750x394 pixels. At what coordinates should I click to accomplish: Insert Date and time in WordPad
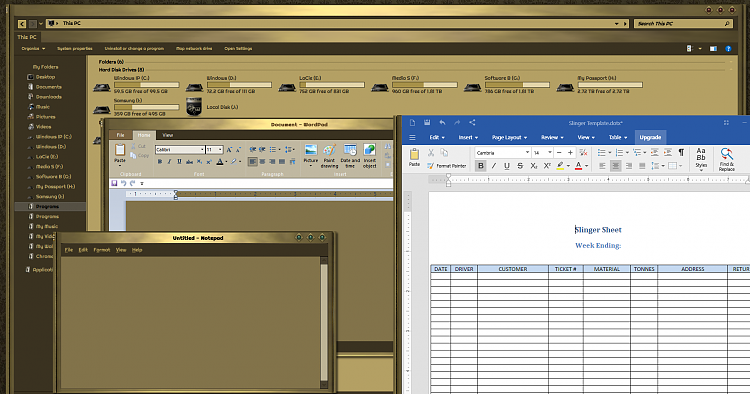[350, 156]
